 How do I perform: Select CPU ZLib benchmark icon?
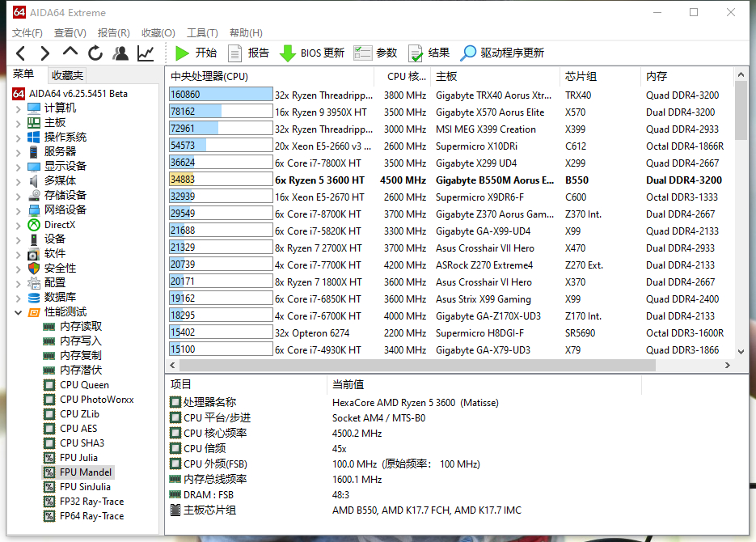(49, 414)
